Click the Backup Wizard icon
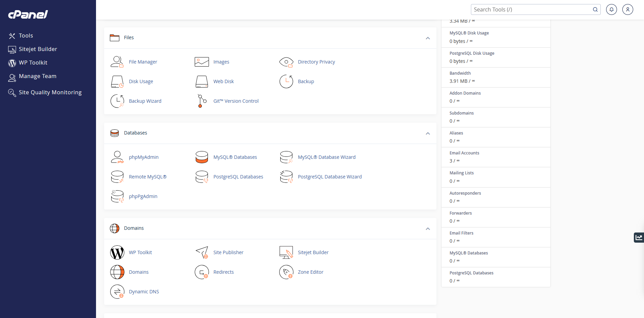This screenshot has height=318, width=644. [117, 101]
